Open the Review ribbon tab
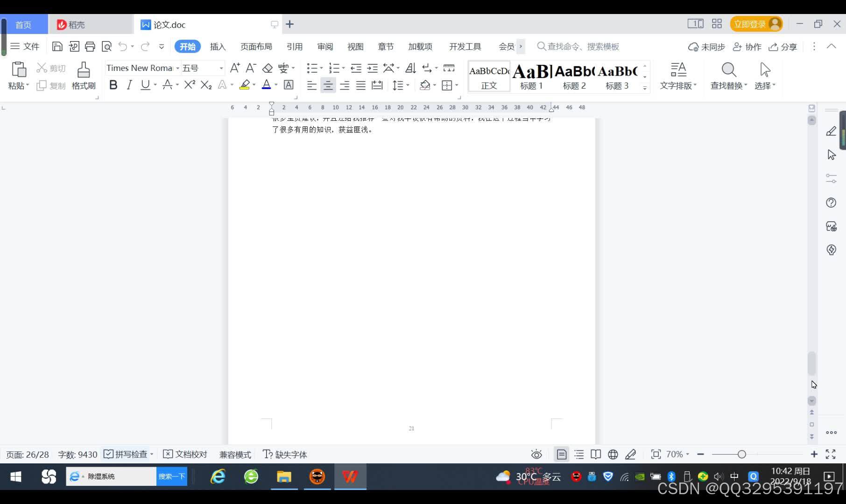The image size is (846, 504). pyautogui.click(x=325, y=47)
